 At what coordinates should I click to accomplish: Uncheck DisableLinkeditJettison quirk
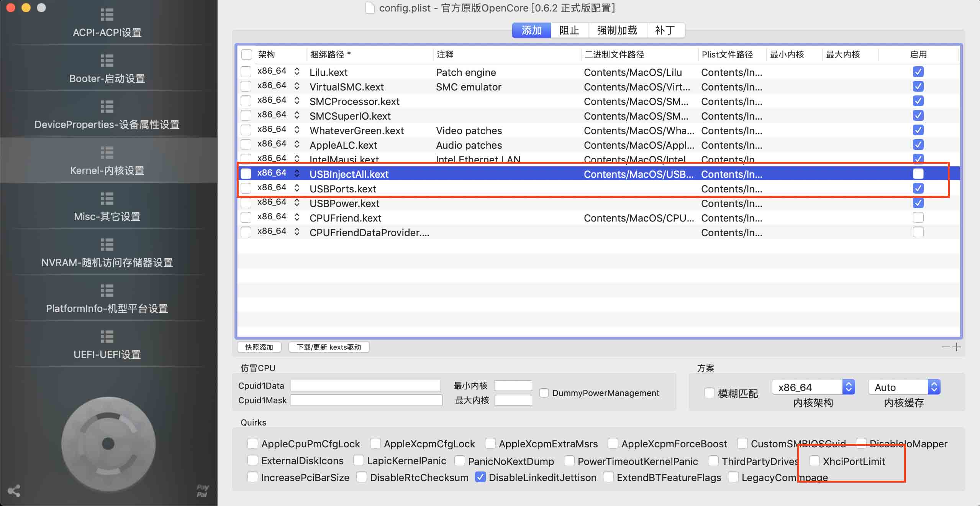pyautogui.click(x=480, y=477)
